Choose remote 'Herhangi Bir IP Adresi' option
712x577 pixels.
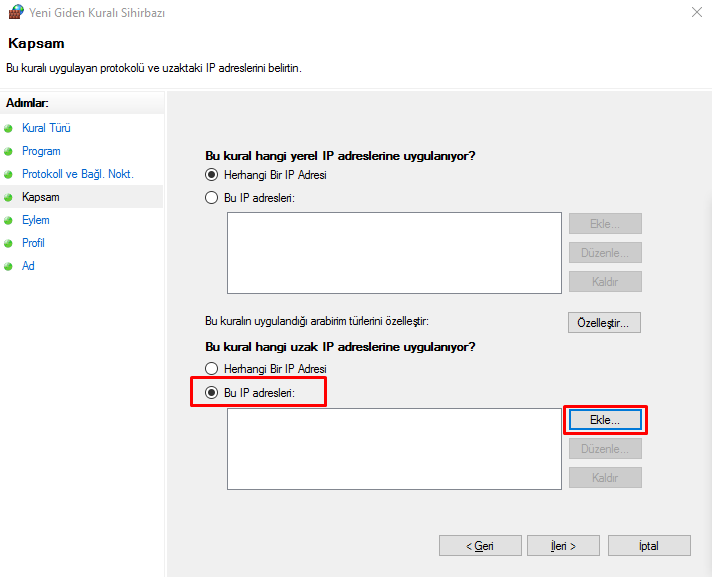point(211,369)
